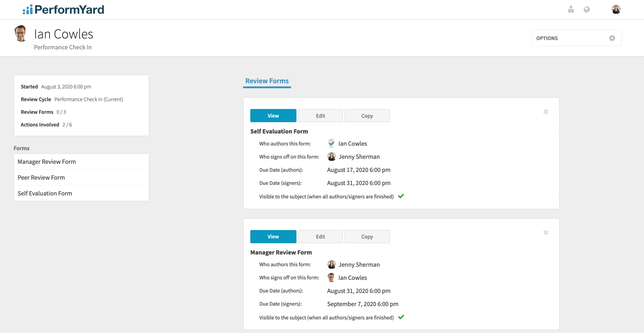Switch to the Review Forms tab
This screenshot has width=644, height=333.
coord(267,81)
